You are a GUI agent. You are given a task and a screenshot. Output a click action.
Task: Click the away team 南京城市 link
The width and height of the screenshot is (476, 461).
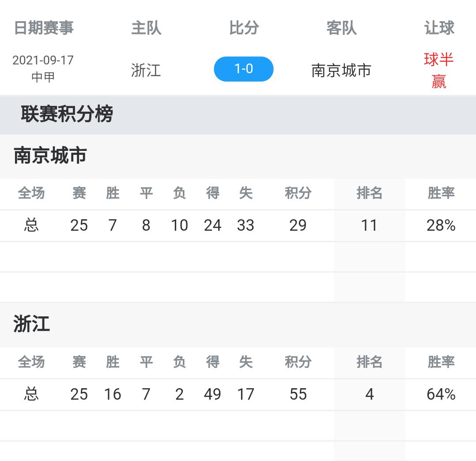pyautogui.click(x=342, y=71)
